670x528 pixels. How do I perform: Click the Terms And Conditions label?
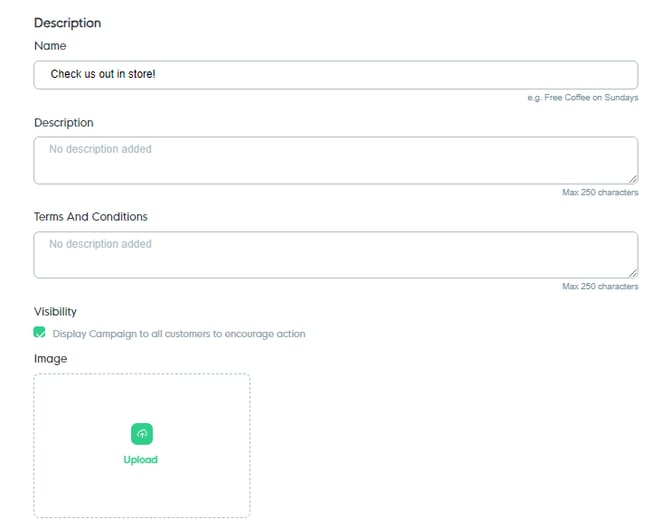90,217
